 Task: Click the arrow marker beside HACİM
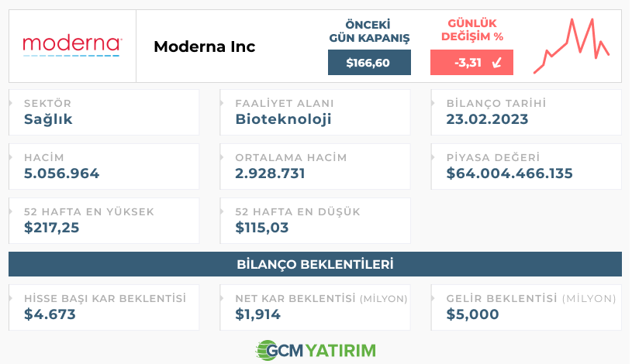pyautogui.click(x=11, y=157)
